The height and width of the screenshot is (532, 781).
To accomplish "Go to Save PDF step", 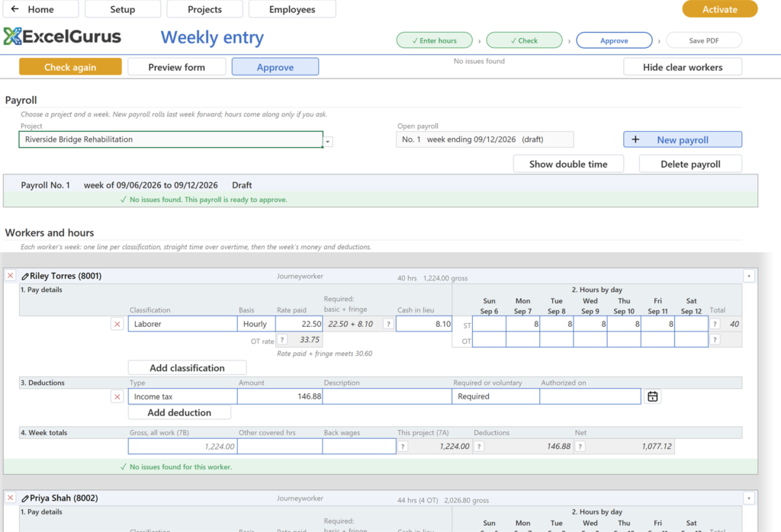I will pyautogui.click(x=704, y=40).
